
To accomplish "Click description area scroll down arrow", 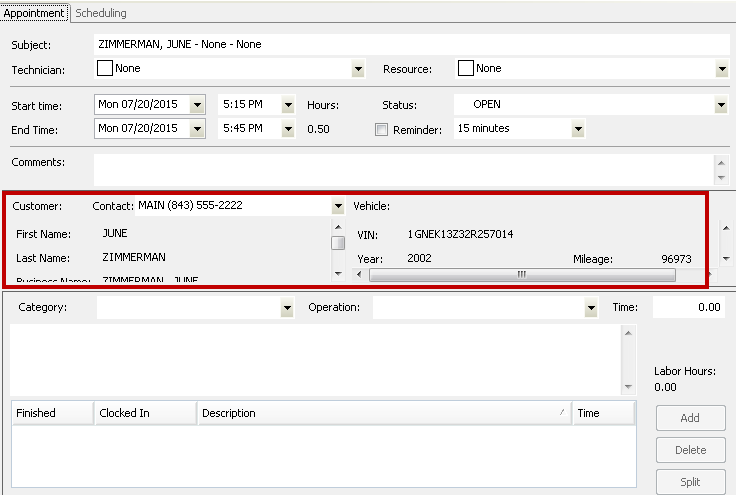I will pos(629,387).
